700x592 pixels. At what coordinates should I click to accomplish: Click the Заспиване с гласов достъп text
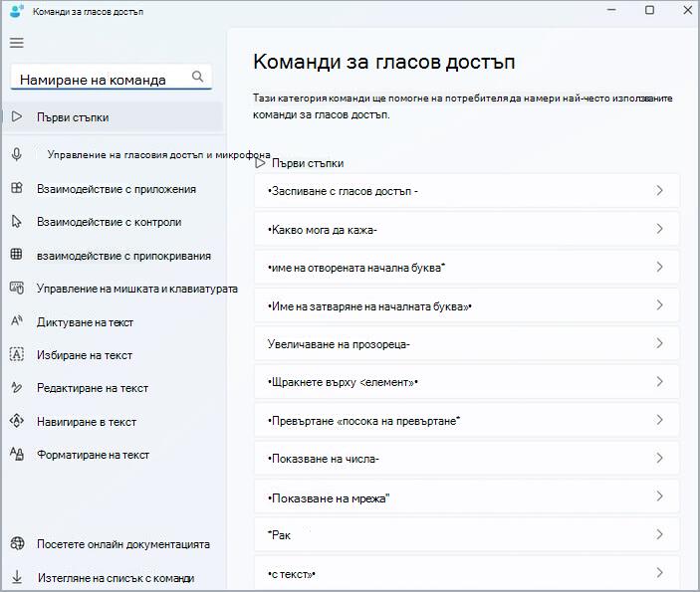(343, 191)
